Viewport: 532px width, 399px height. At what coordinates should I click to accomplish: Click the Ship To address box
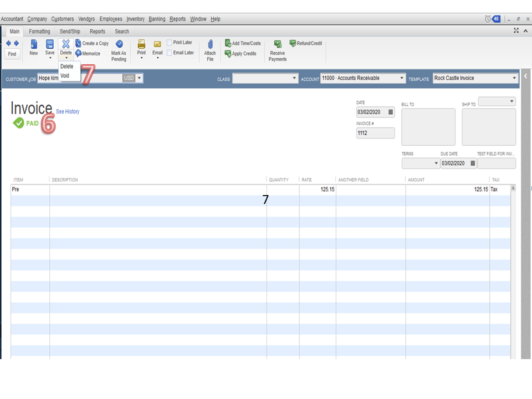pos(489,127)
